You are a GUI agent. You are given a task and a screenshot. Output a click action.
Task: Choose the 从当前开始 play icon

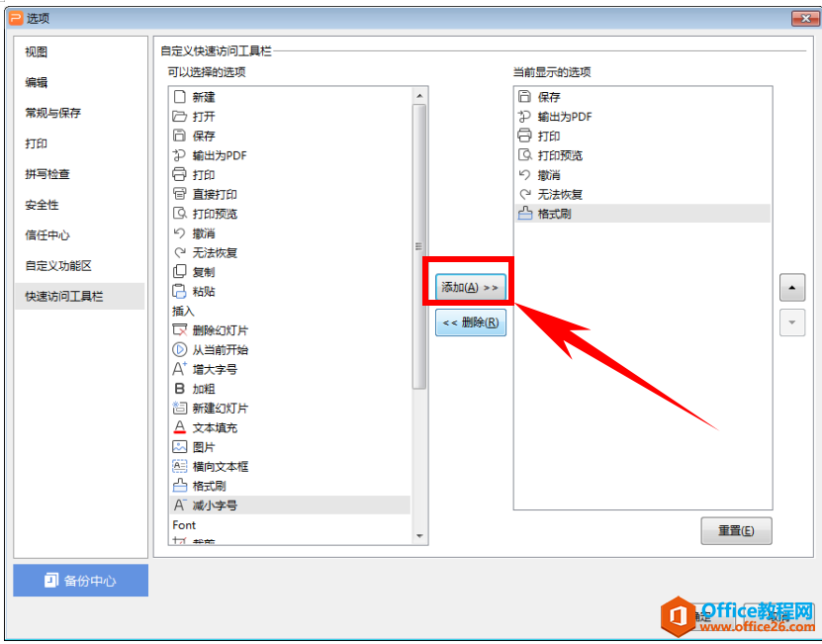(179, 349)
